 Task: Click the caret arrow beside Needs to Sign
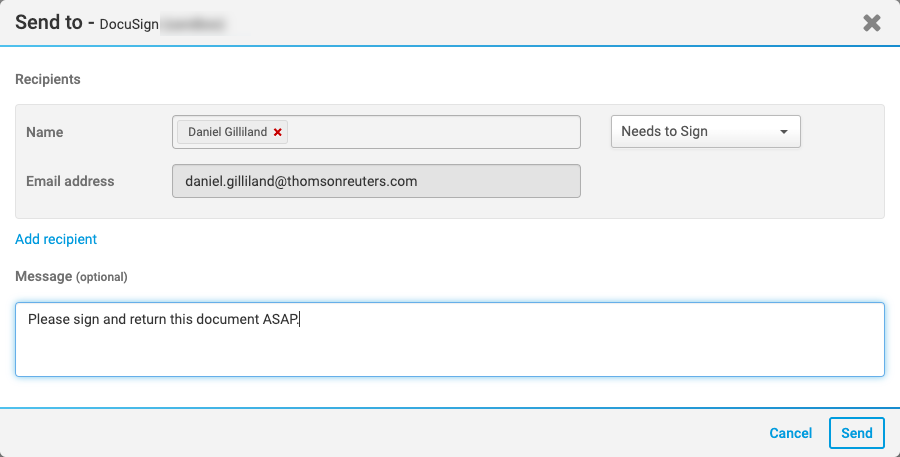[784, 132]
